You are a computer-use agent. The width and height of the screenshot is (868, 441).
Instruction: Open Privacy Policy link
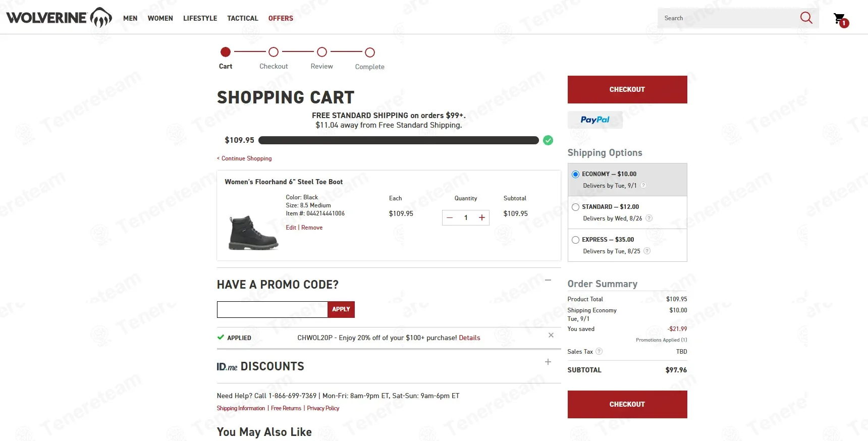323,408
